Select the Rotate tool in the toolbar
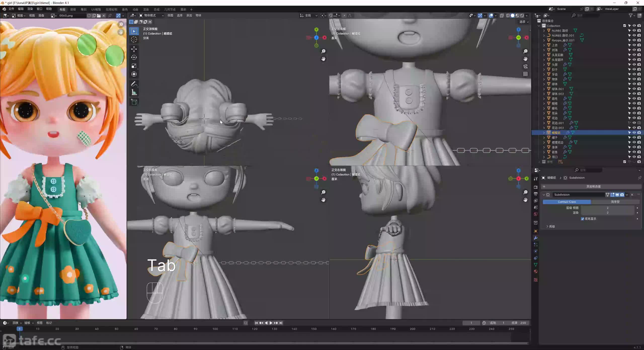This screenshot has height=350, width=644. 134,57
